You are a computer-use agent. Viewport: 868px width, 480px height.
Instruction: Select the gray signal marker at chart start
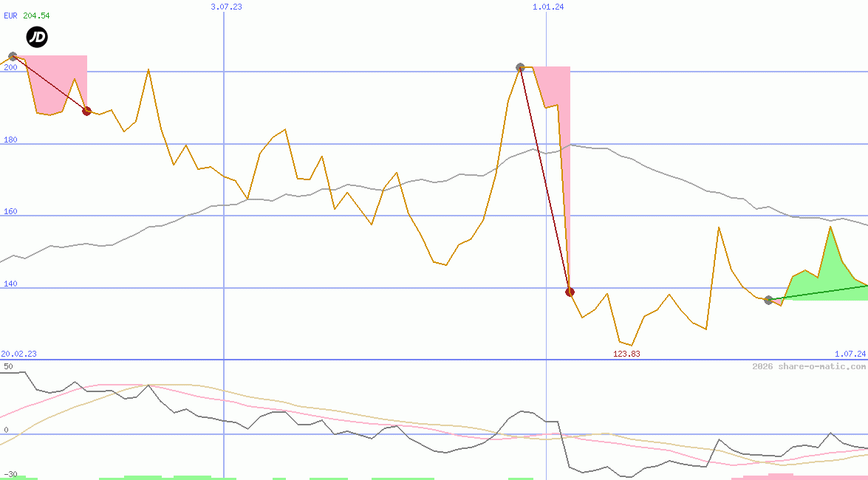pos(13,56)
